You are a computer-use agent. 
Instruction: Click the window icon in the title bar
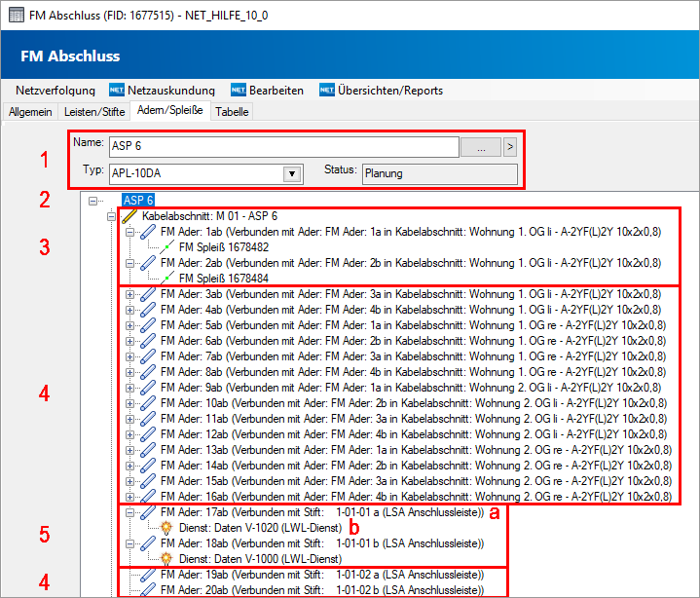[x=17, y=14]
